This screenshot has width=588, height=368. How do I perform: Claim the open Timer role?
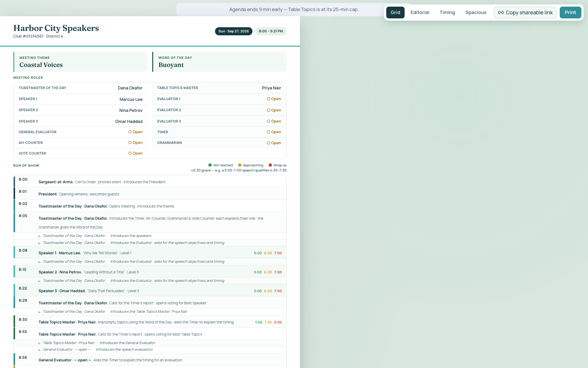(274, 132)
